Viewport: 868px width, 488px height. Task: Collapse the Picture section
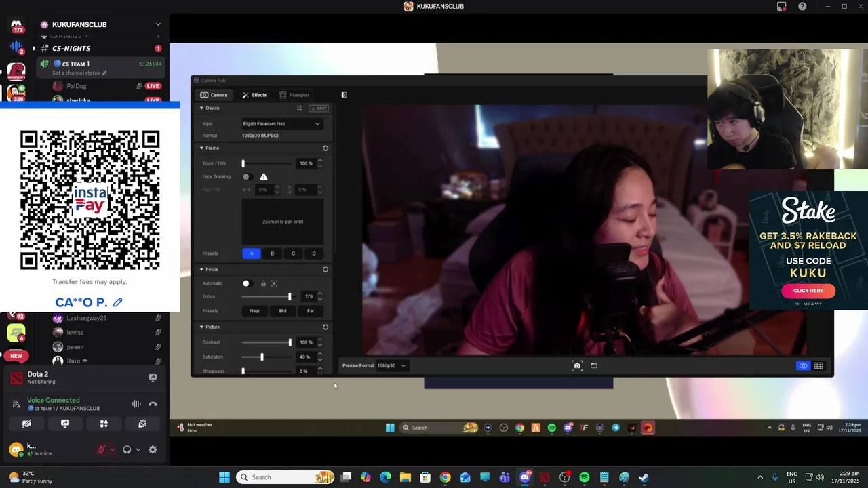[201, 327]
